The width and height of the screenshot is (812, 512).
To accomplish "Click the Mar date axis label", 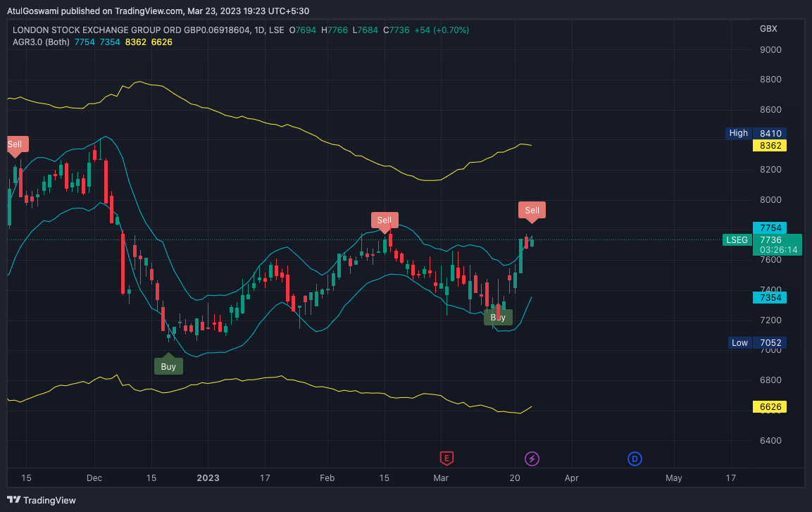I will coord(441,477).
